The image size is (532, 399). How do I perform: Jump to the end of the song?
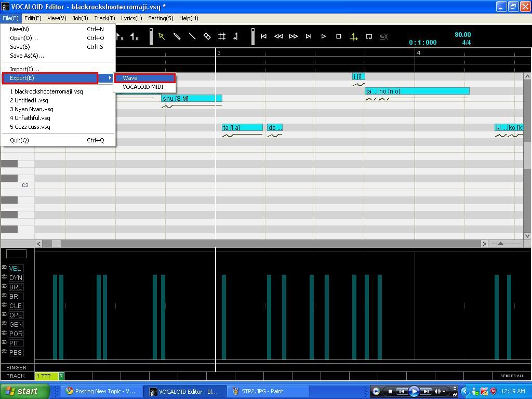click(x=309, y=36)
